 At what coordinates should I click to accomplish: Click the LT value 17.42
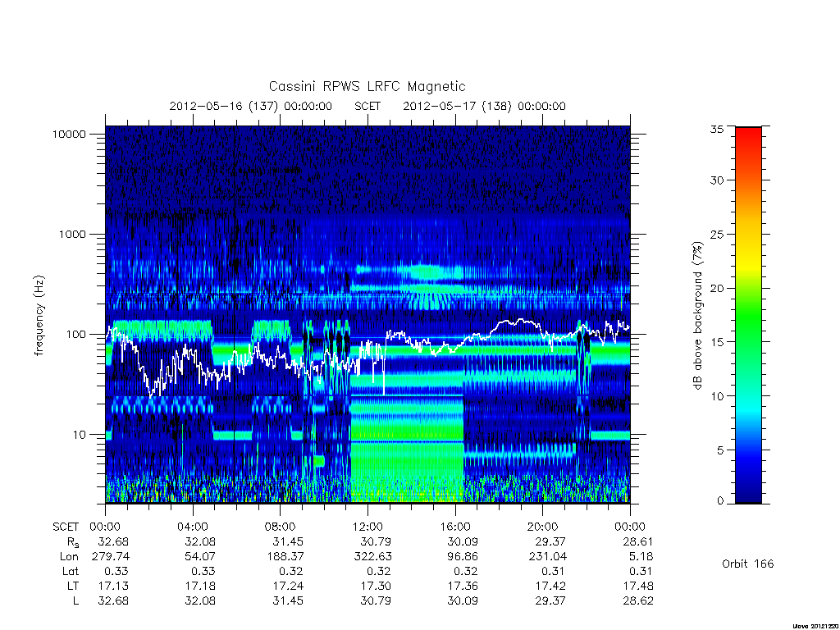click(x=550, y=586)
